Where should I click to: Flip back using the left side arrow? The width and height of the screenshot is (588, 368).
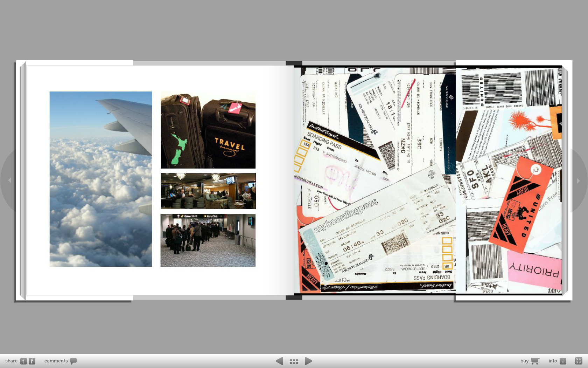(9, 180)
